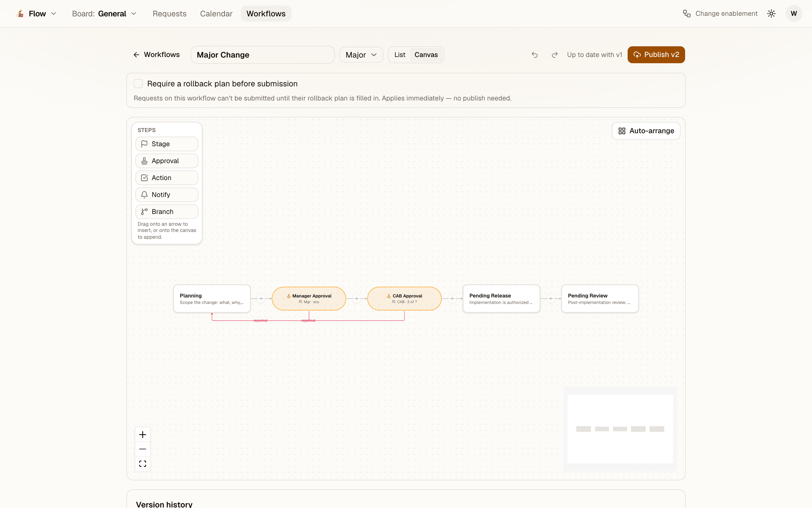Image resolution: width=812 pixels, height=508 pixels.
Task: Select the Pending Release stage node
Action: [501, 299]
